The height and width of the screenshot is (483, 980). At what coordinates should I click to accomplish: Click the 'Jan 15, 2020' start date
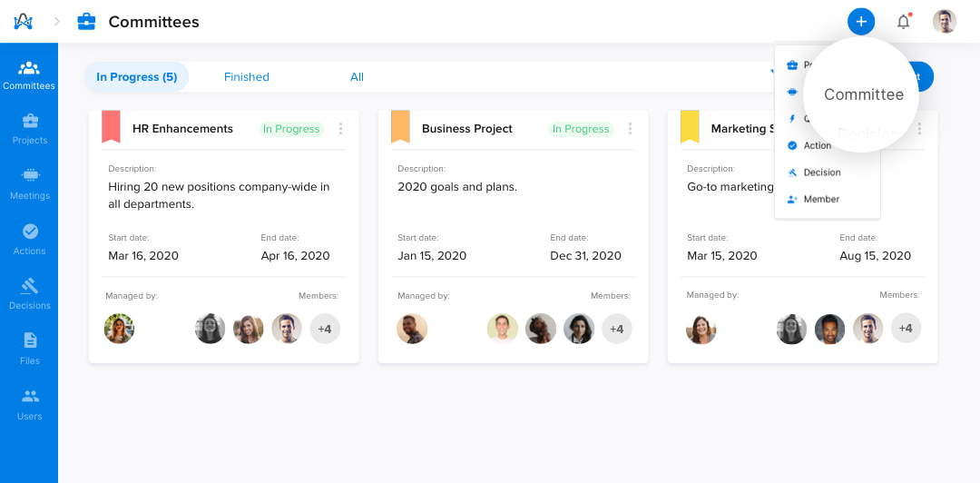tap(432, 256)
